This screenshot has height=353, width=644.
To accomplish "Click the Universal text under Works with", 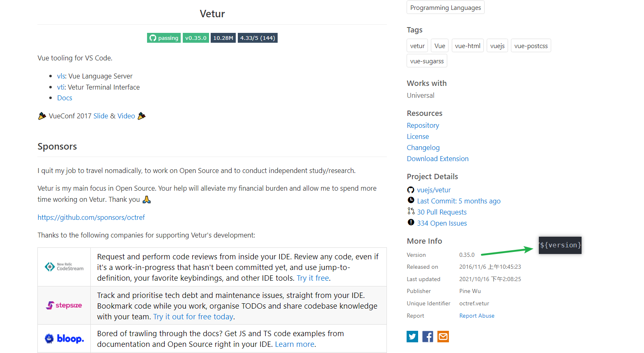I will [x=421, y=95].
